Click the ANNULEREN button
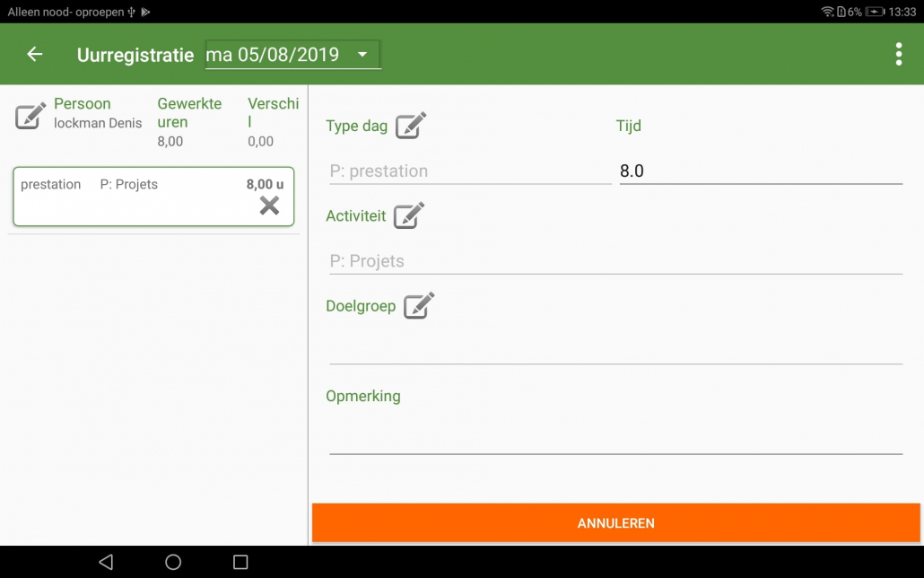The height and width of the screenshot is (578, 924). (x=615, y=523)
